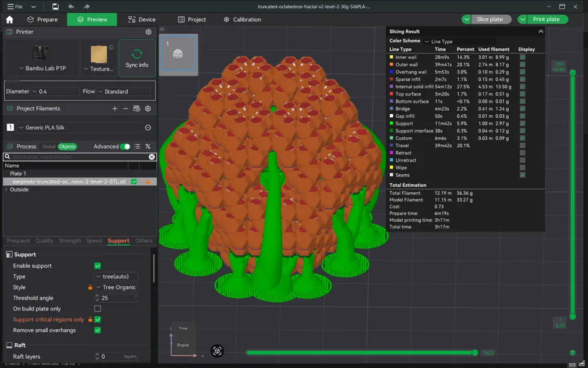The image size is (588, 368).
Task: Click the reset camera view icon
Action: (217, 351)
